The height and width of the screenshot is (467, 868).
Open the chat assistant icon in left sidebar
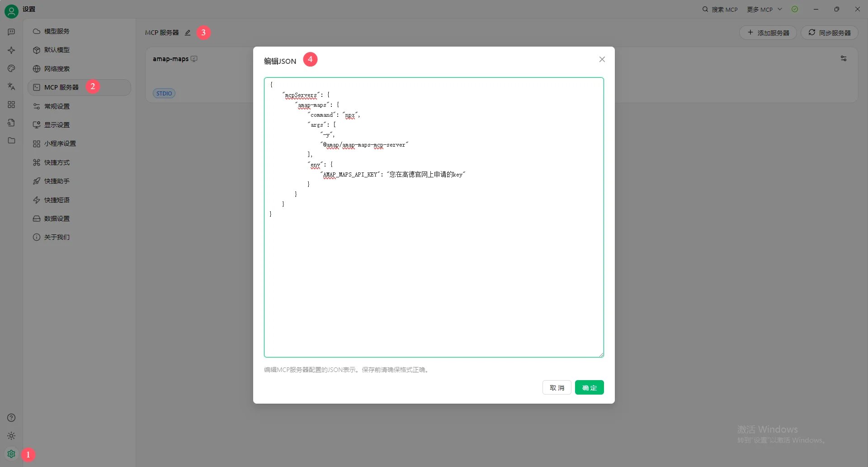(11, 32)
